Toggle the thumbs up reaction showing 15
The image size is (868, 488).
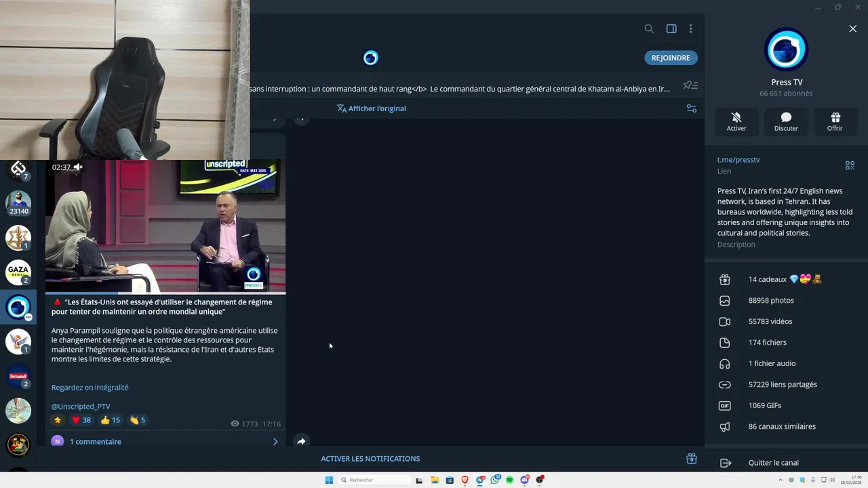click(x=111, y=420)
